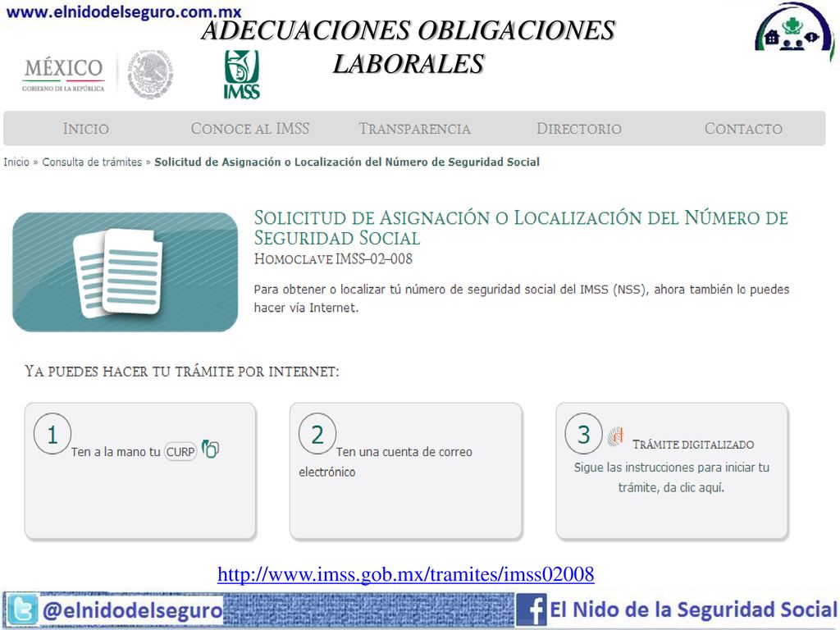Click the Consulta de trámites breadcrumb
This screenshot has height=630, width=840.
(92, 162)
